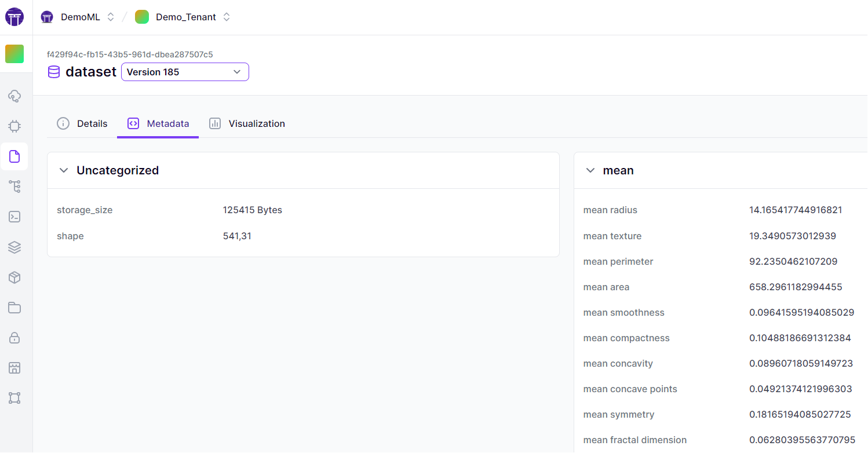Collapse the mean metadata section
The width and height of the screenshot is (868, 453).
[x=590, y=170]
